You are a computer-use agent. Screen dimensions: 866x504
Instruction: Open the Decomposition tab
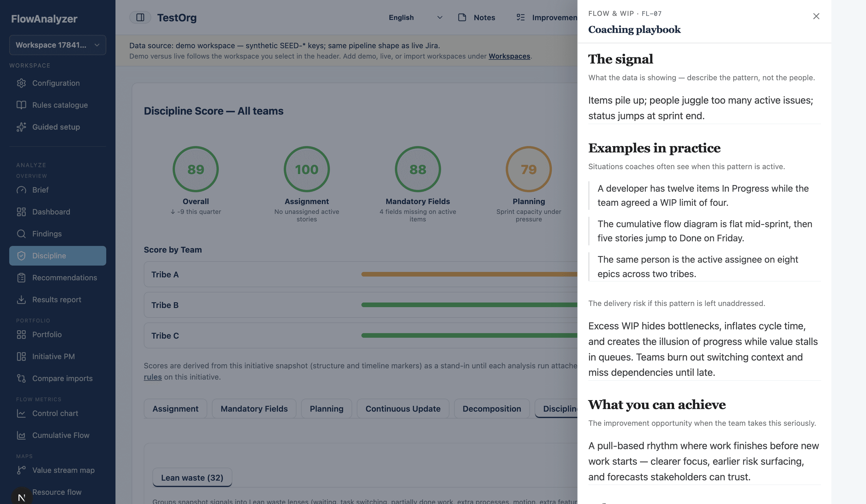492,408
